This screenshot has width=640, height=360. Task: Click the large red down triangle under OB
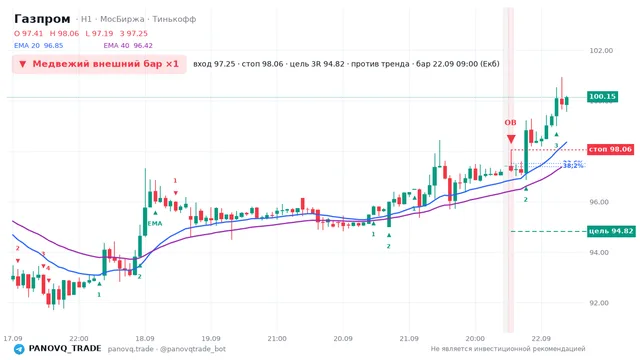[511, 139]
